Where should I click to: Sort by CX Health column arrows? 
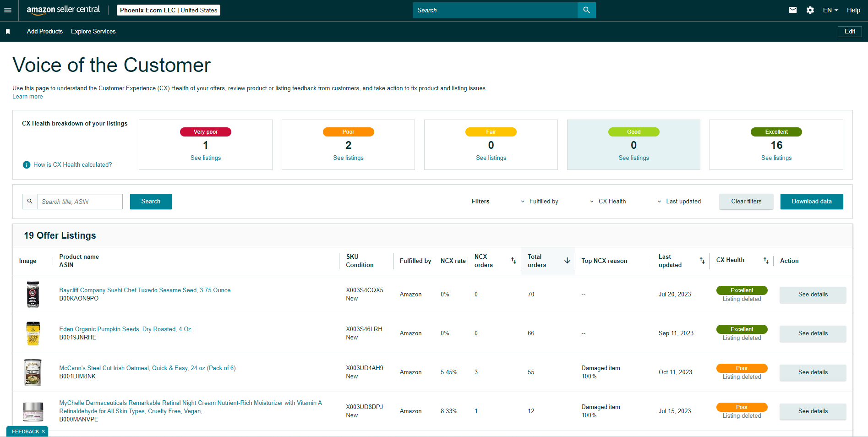(766, 261)
